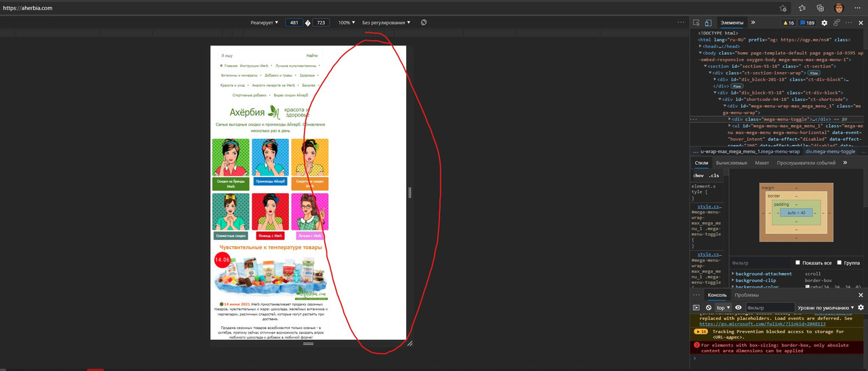Open browser settings and more menu
The height and width of the screenshot is (371, 868).
[x=858, y=8]
